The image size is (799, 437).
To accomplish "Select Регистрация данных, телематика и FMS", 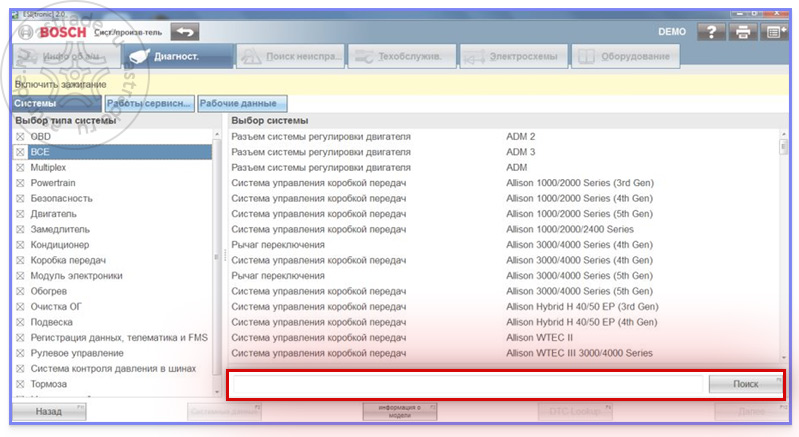I will 112,338.
